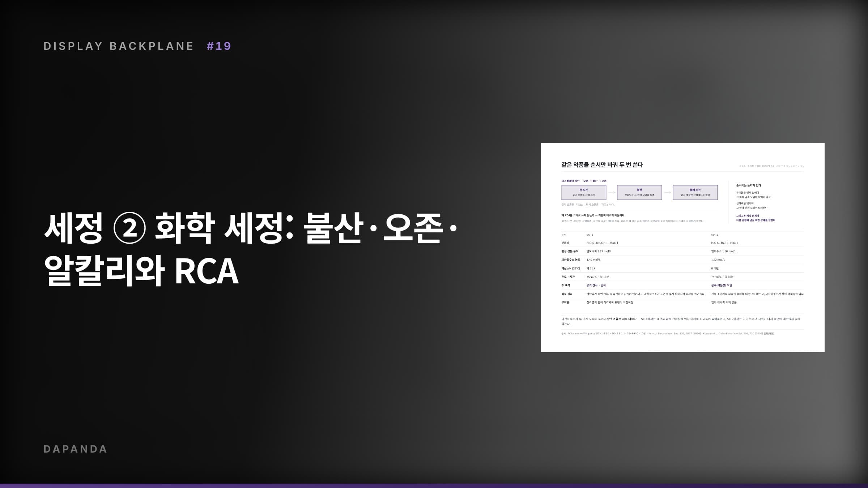Click the bold '역할은 서로 다르다' phrase
Screen dimensions: 868x488
(624, 319)
